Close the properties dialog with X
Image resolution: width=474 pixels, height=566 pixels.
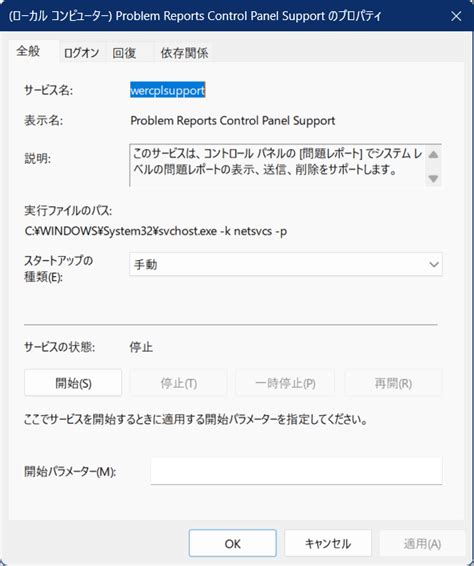pos(456,16)
